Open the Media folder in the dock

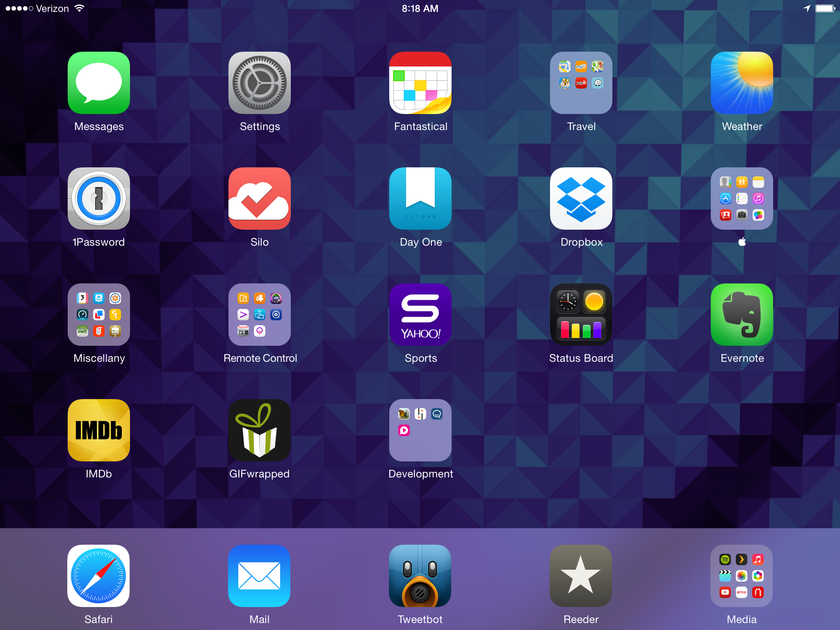coord(742,576)
